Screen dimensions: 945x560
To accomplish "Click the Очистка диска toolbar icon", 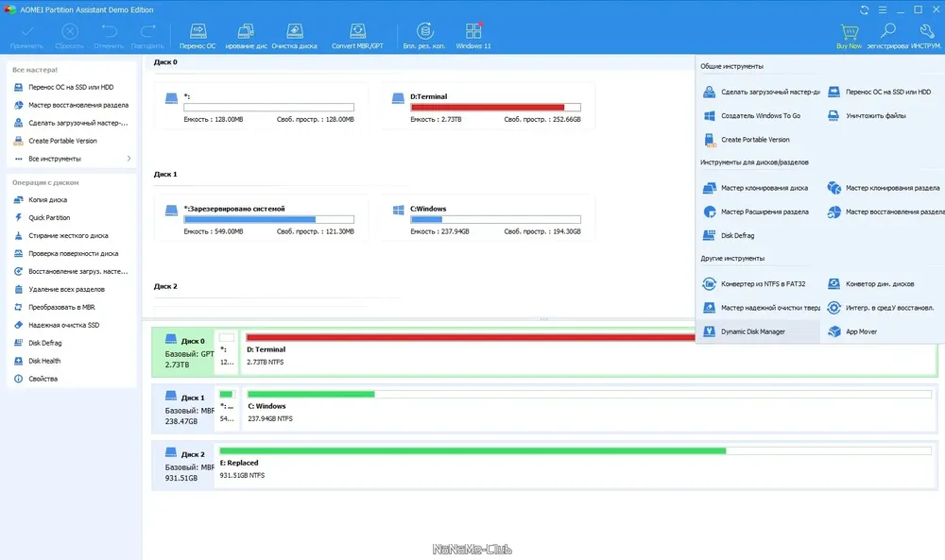I will (294, 36).
